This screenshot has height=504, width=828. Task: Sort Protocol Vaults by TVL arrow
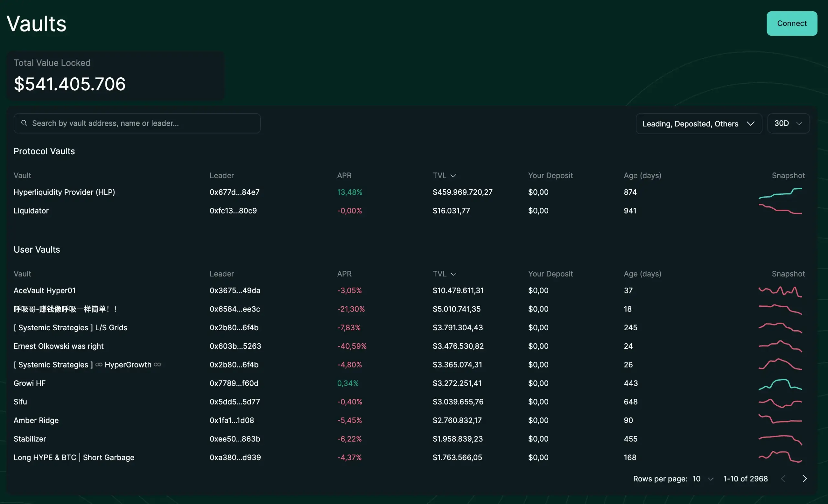[453, 176]
